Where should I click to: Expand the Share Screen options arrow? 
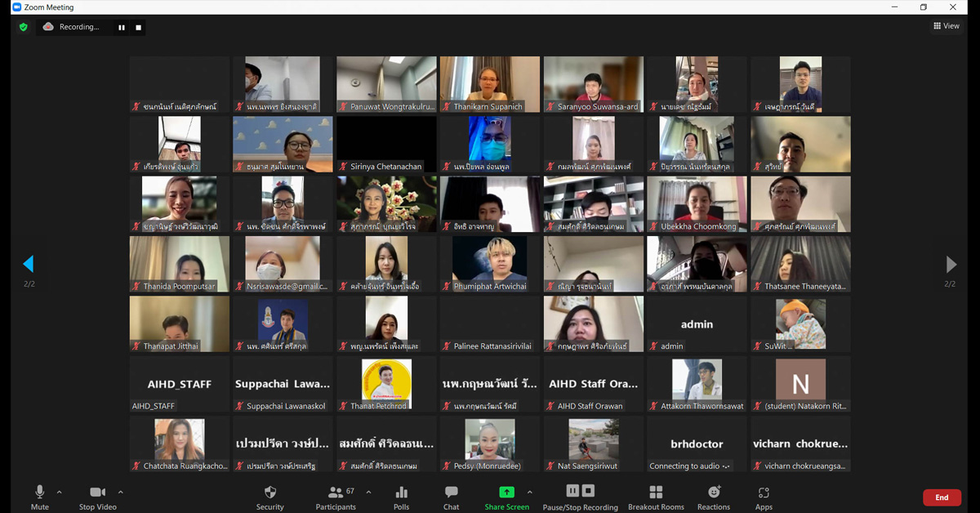pyautogui.click(x=529, y=492)
